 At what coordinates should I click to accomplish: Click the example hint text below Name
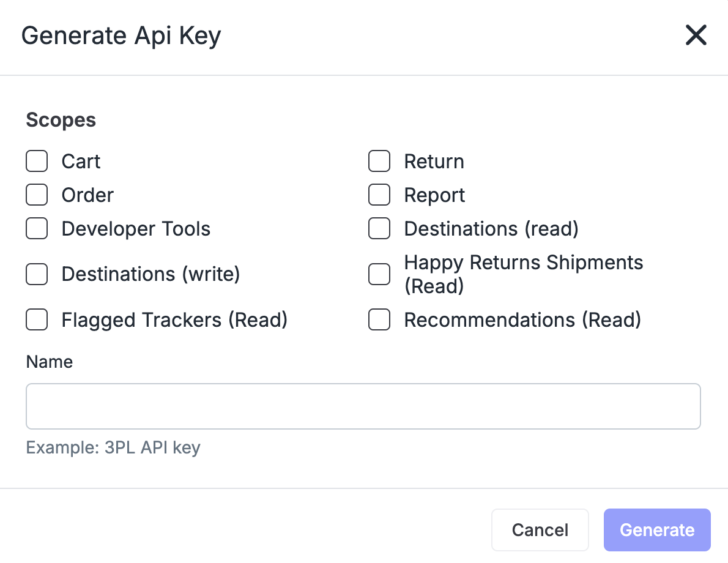pyautogui.click(x=113, y=447)
